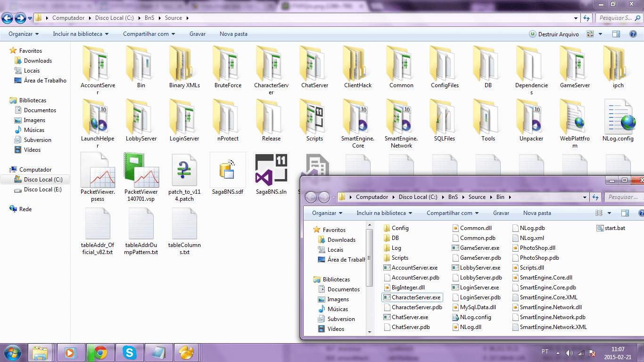Click Nova pasta in Source window toolbar
The height and width of the screenshot is (362, 644).
pyautogui.click(x=233, y=34)
